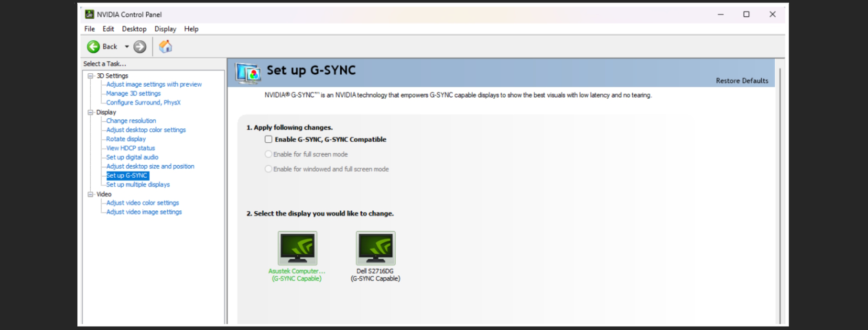Viewport: 868px width, 330px height.
Task: Select the Dell S2716DG display icon
Action: [x=375, y=248]
